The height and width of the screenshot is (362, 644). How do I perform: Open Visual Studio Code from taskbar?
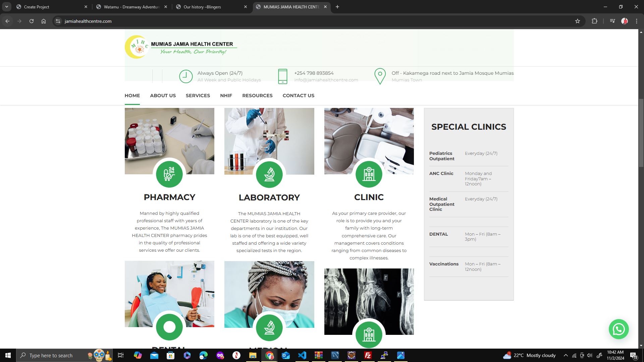tap(302, 355)
